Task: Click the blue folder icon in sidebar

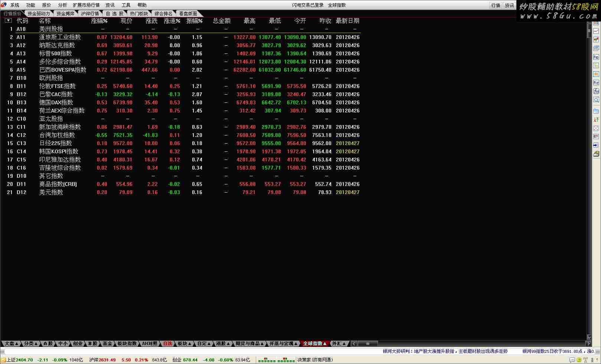Action: [596, 111]
